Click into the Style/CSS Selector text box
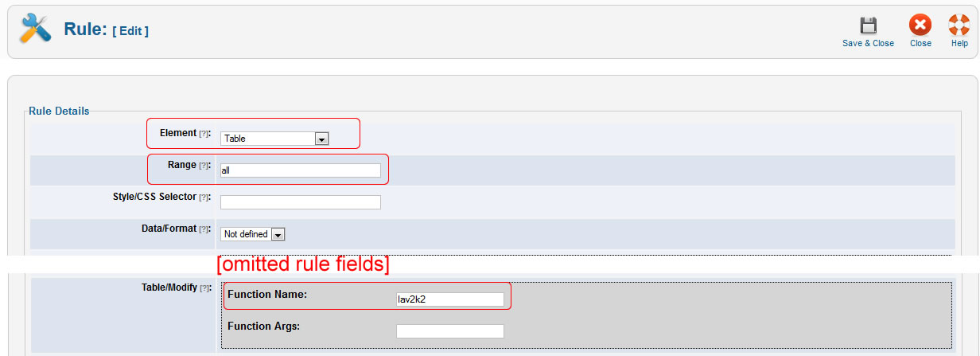 (x=300, y=202)
